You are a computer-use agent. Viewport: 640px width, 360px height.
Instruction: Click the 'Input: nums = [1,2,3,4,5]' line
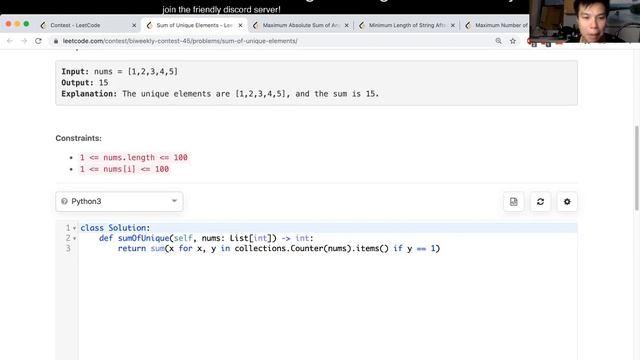(x=120, y=71)
